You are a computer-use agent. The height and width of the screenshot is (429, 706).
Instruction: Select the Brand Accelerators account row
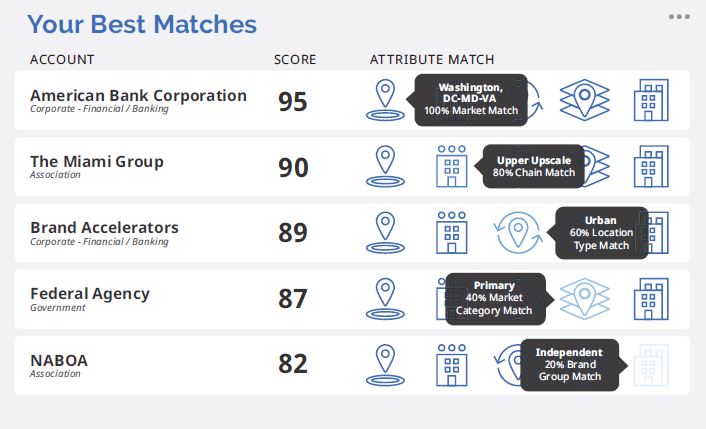pyautogui.click(x=352, y=233)
